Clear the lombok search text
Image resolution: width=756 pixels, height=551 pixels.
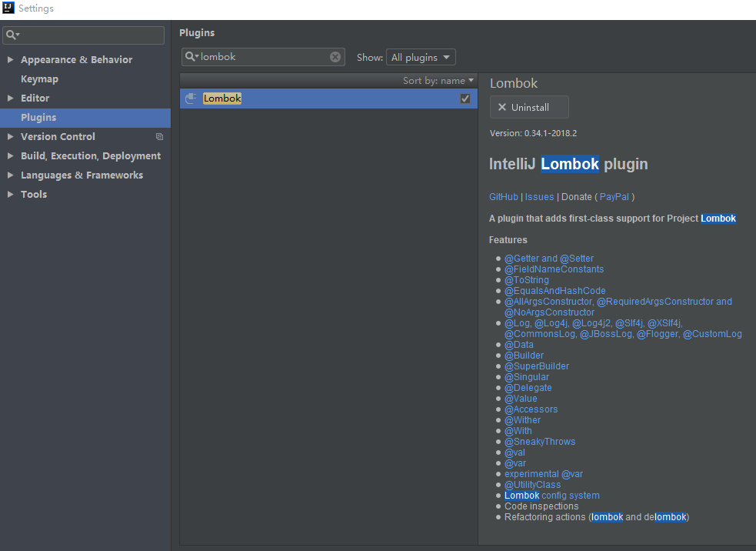point(335,57)
